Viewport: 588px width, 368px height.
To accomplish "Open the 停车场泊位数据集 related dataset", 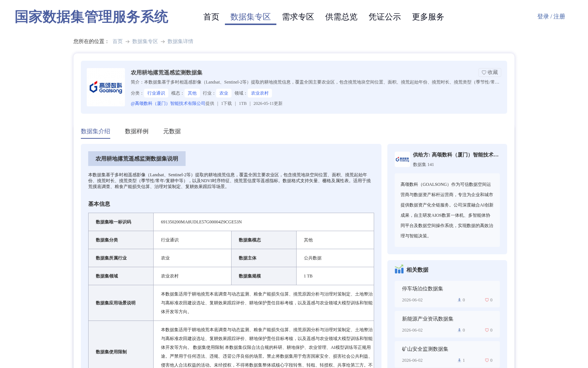I will [423, 289].
